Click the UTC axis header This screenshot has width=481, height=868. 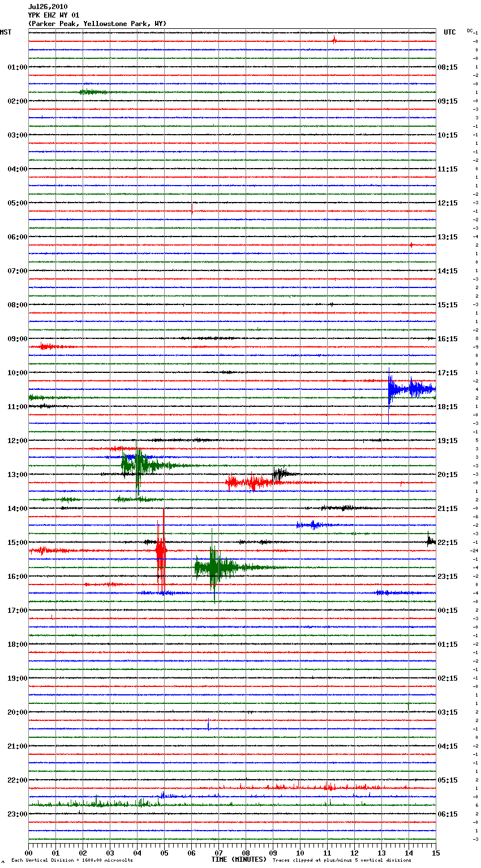(x=449, y=32)
